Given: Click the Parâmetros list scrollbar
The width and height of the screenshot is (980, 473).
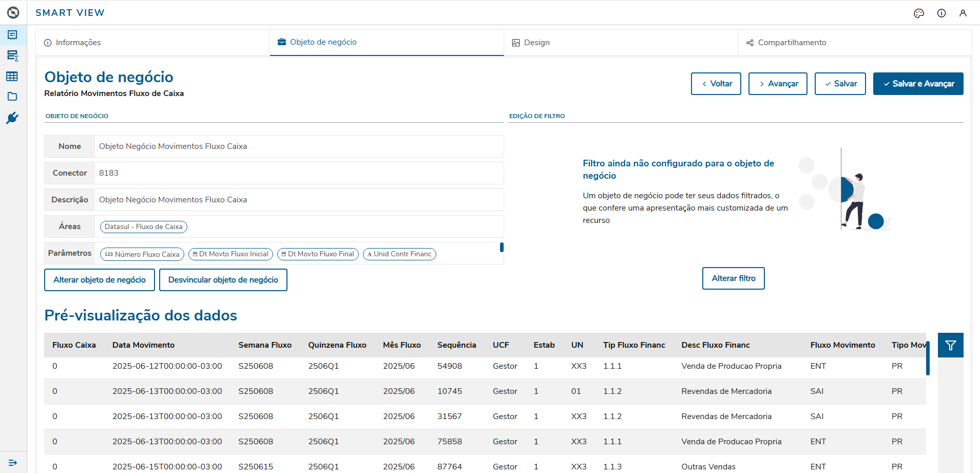Looking at the screenshot, I should (502, 248).
